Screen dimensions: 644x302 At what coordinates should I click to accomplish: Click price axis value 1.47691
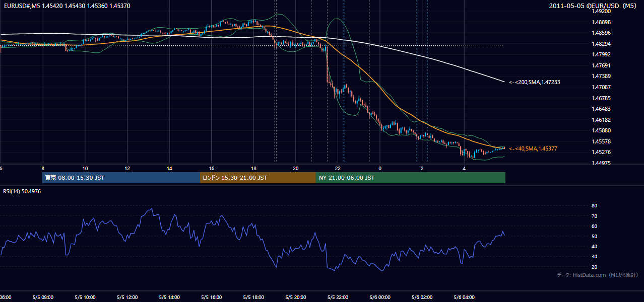[601, 65]
